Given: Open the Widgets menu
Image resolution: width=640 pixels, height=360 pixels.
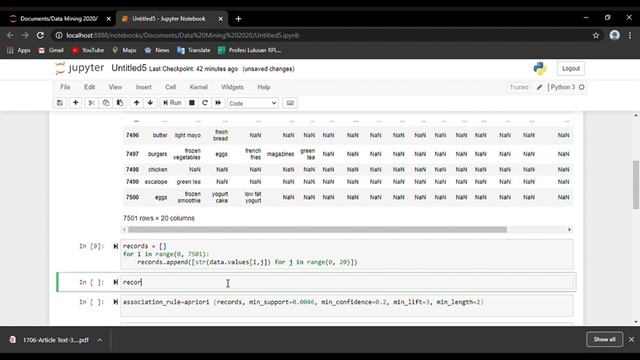Looking at the screenshot, I should [232, 87].
